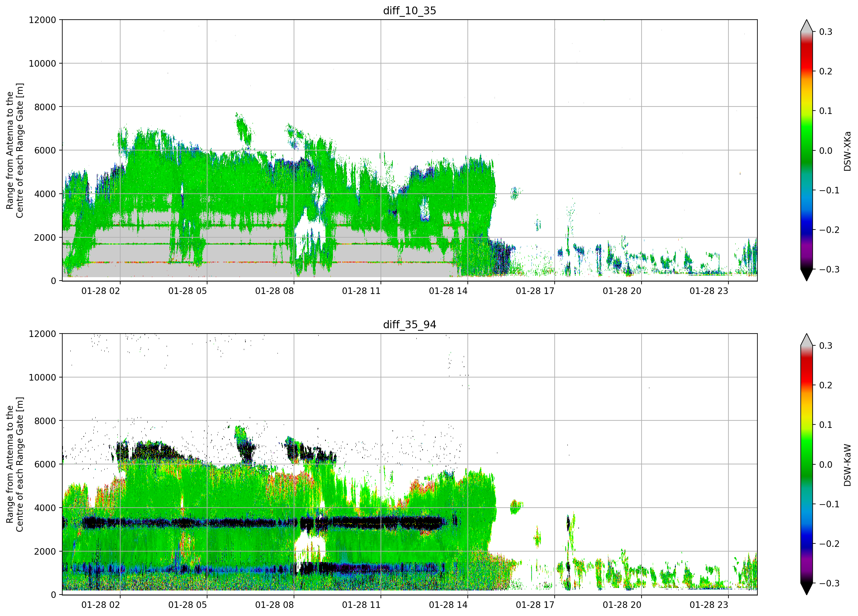Screen dimensions: 858x616
Task: Click the 12000 range tick on top plot
Action: [x=42, y=20]
